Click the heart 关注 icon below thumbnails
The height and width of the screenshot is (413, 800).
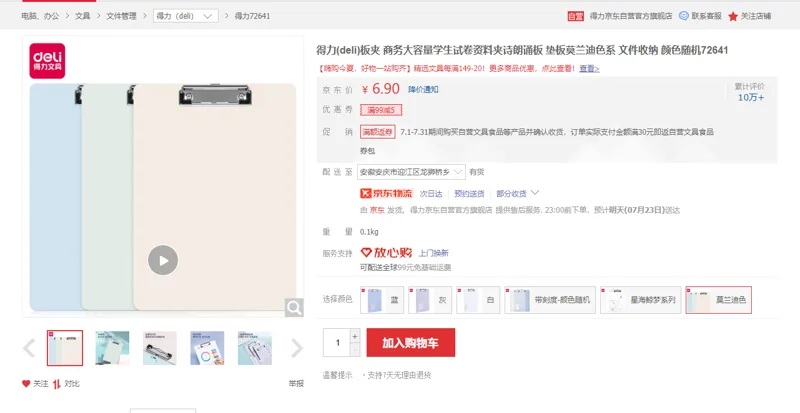[26, 383]
